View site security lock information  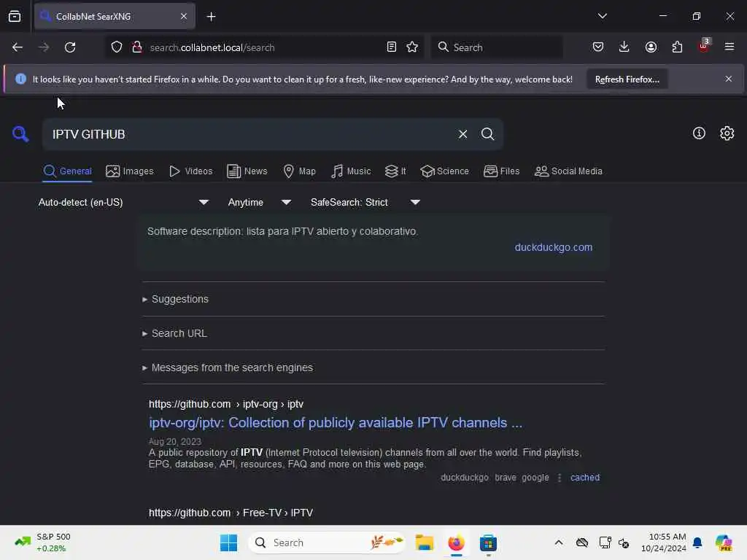(137, 47)
